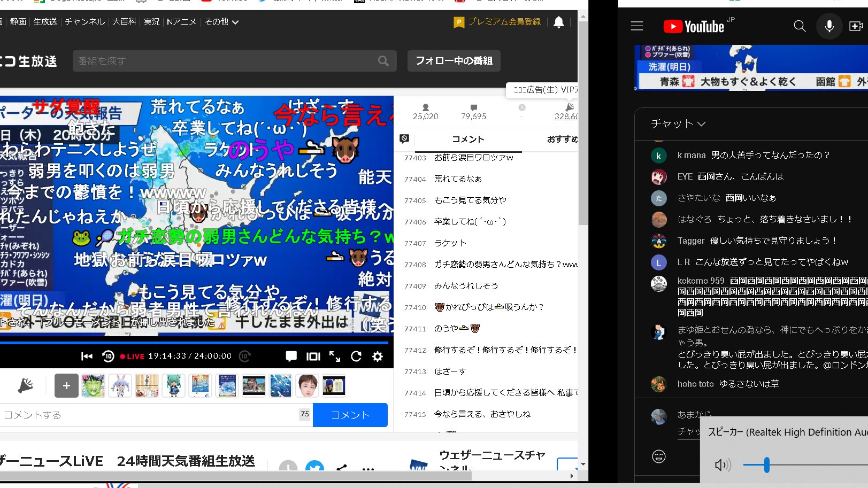Screen dimensions: 868x488
Task: Open emoji picker in YouTube chat
Action: [659, 456]
